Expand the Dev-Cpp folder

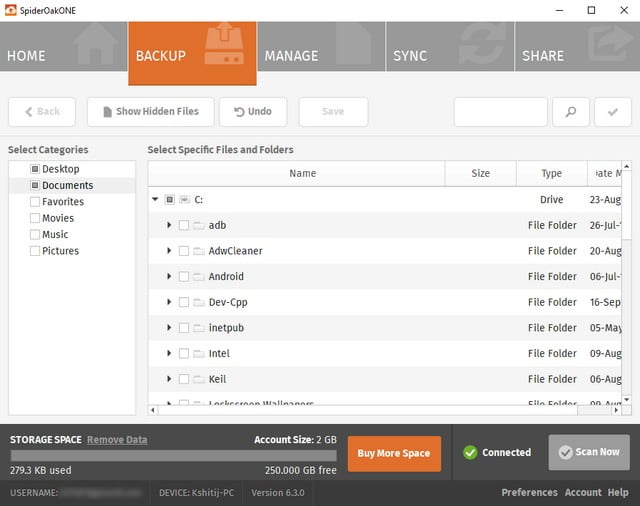(x=169, y=302)
